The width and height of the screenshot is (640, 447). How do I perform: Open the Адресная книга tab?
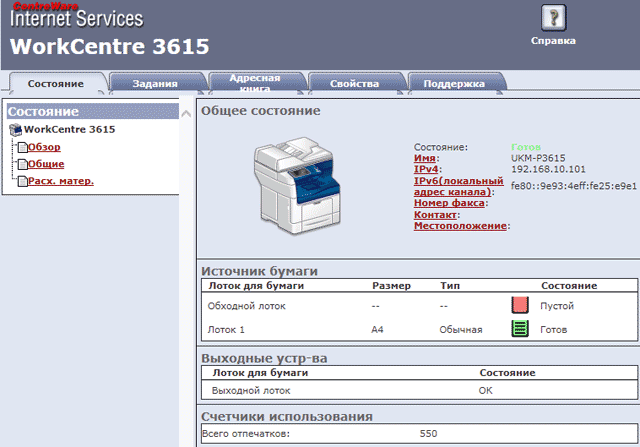click(255, 84)
